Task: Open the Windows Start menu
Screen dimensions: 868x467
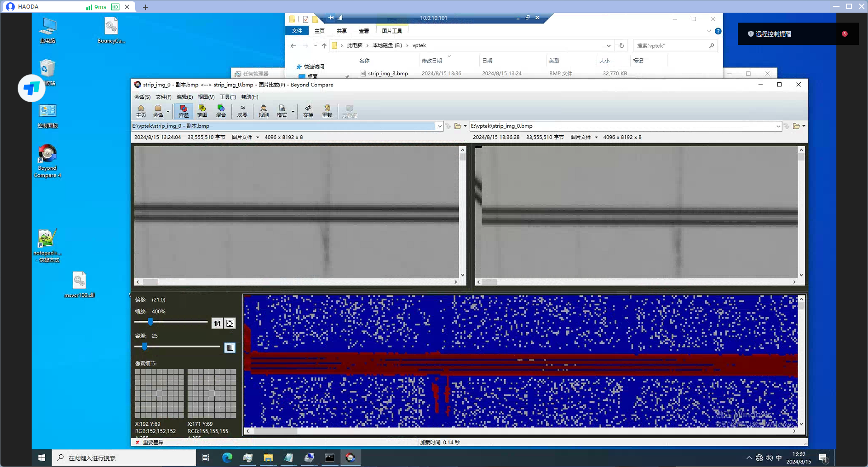Action: [x=42, y=458]
